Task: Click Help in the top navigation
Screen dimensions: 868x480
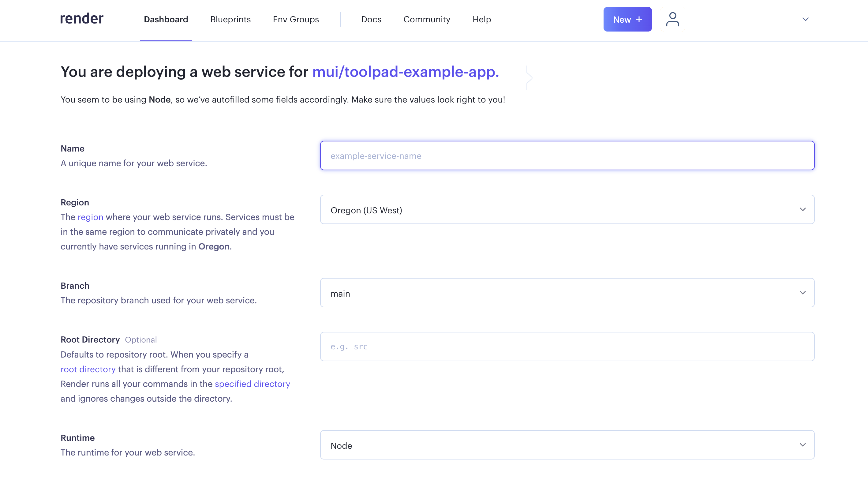Action: point(481,19)
